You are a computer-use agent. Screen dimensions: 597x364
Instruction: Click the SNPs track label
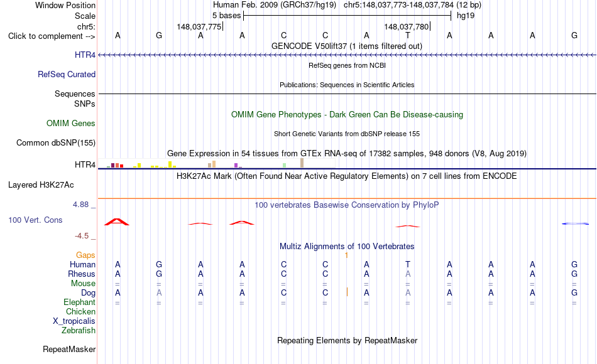pyautogui.click(x=85, y=104)
